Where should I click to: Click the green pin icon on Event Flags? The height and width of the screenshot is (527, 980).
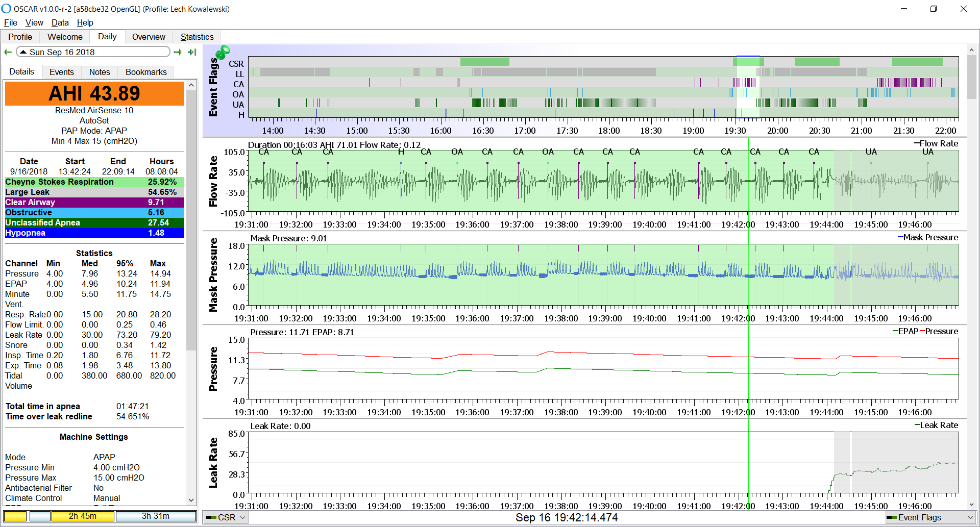(223, 52)
